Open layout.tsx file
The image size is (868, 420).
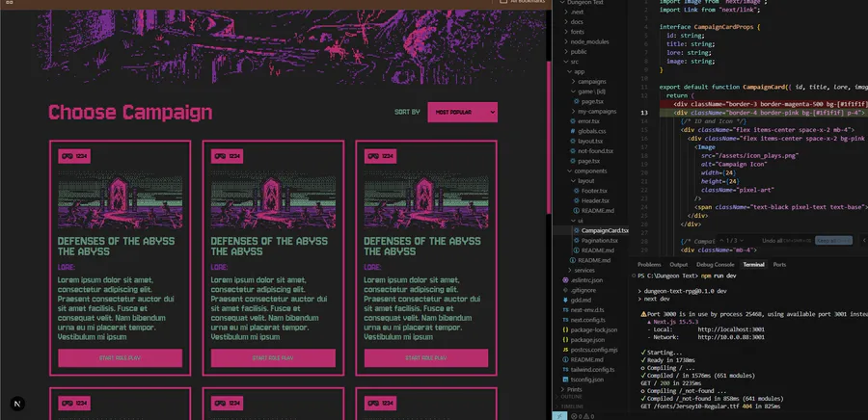[589, 141]
